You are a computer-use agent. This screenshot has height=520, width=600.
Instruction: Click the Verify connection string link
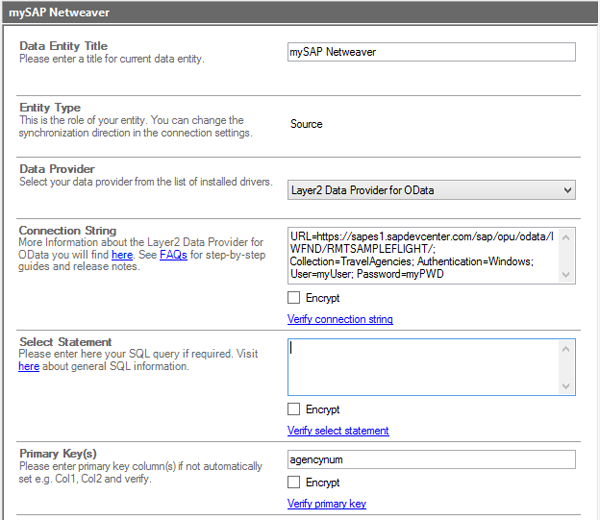(x=340, y=319)
